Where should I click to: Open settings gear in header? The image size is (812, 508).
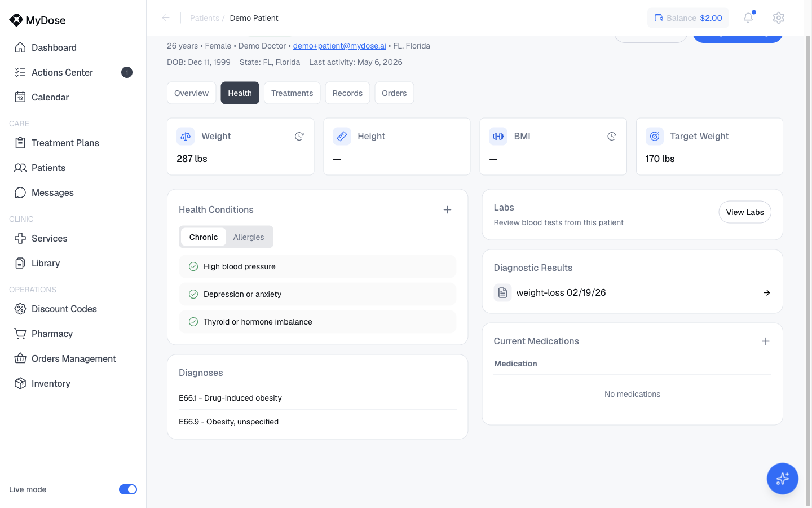(779, 17)
